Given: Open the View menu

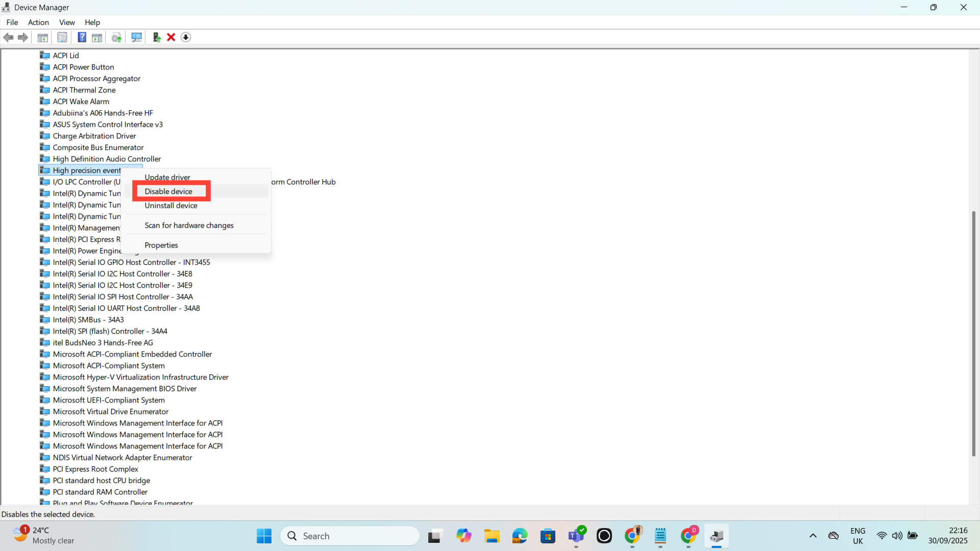Looking at the screenshot, I should 67,22.
